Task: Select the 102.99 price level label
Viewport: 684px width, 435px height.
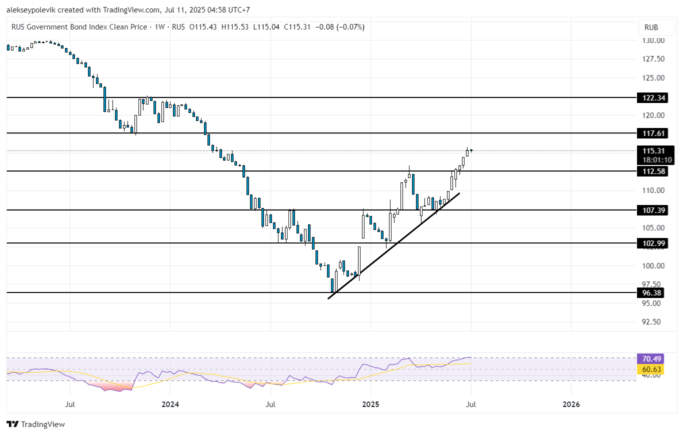Action: pyautogui.click(x=653, y=243)
